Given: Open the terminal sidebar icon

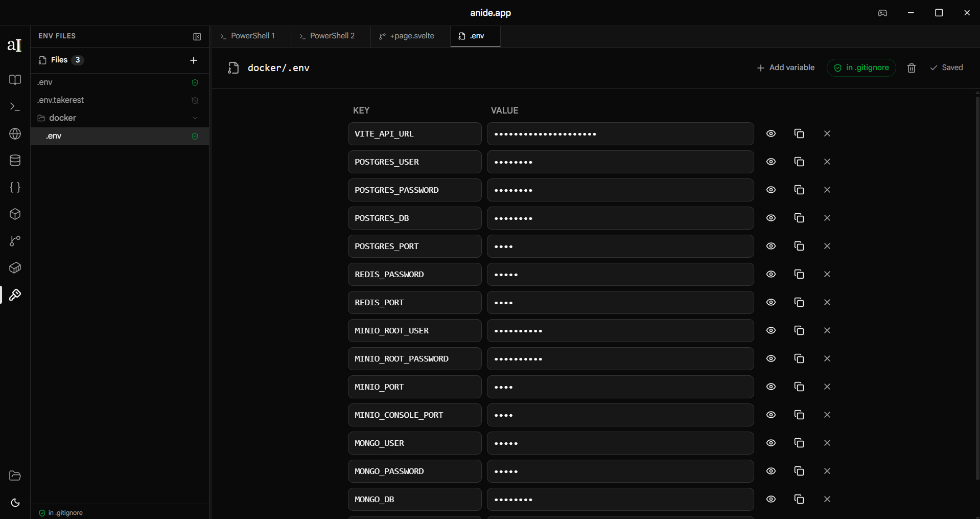Looking at the screenshot, I should pos(15,107).
